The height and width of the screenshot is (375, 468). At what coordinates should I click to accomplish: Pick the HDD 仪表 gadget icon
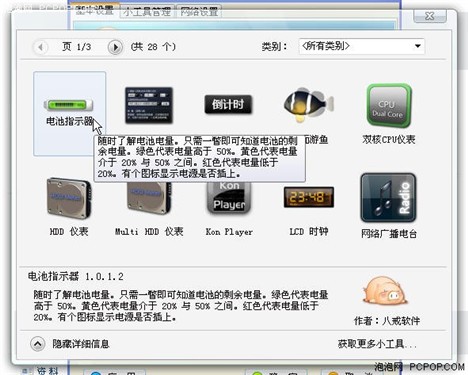point(69,198)
